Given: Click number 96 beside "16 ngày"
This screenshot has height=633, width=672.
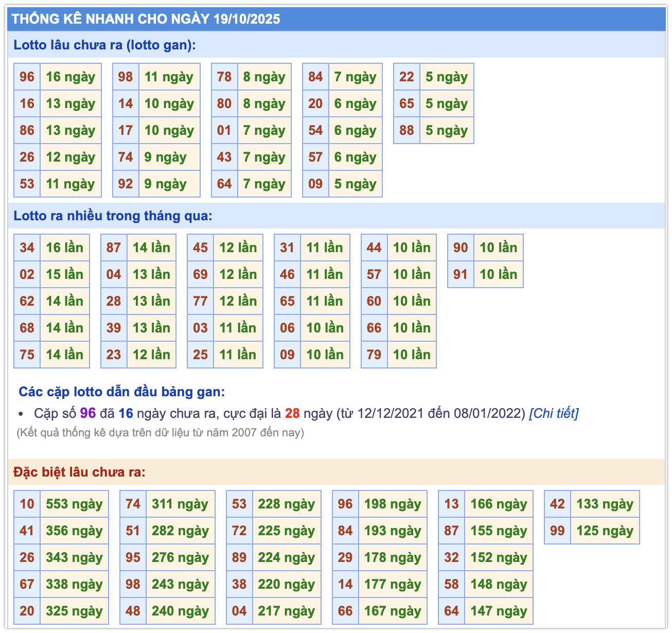Looking at the screenshot, I should [x=27, y=77].
